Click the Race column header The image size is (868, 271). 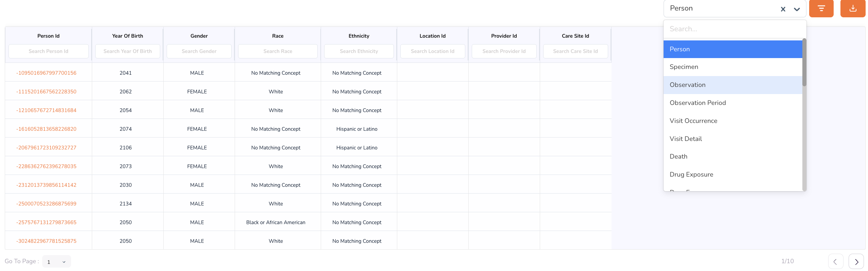click(278, 36)
